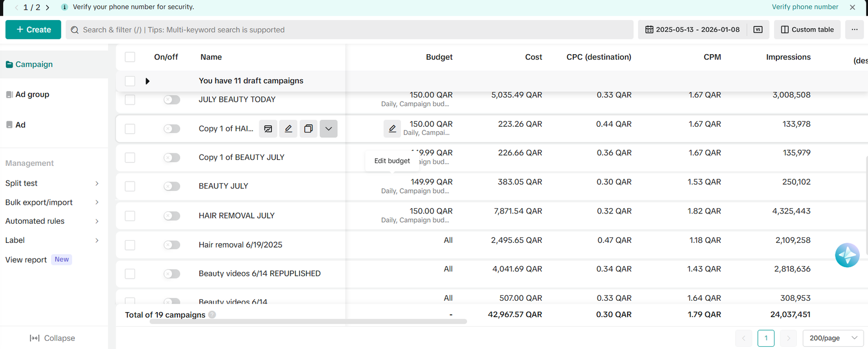This screenshot has width=868, height=349.
Task: Click the edit budget pencil icon
Action: (392, 128)
